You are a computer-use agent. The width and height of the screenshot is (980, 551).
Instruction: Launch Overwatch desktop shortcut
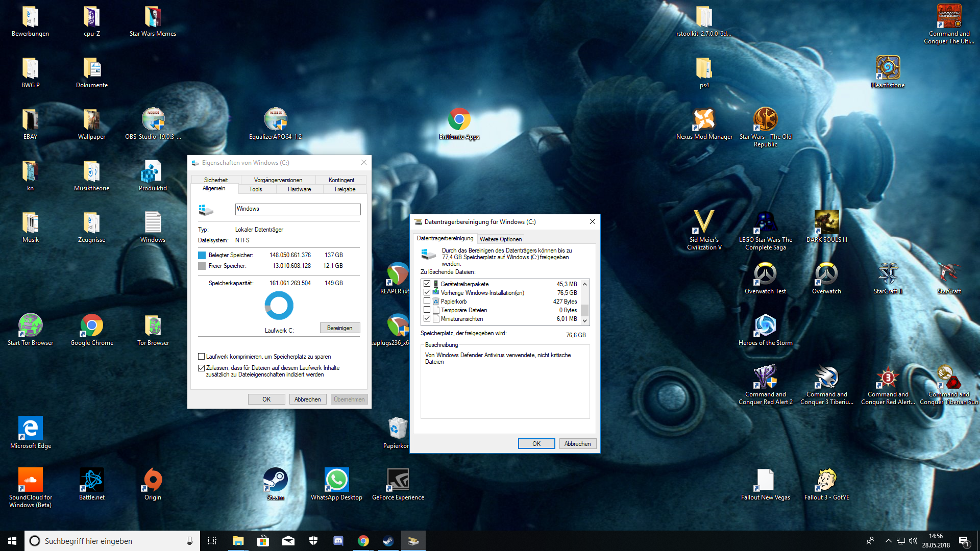(826, 274)
